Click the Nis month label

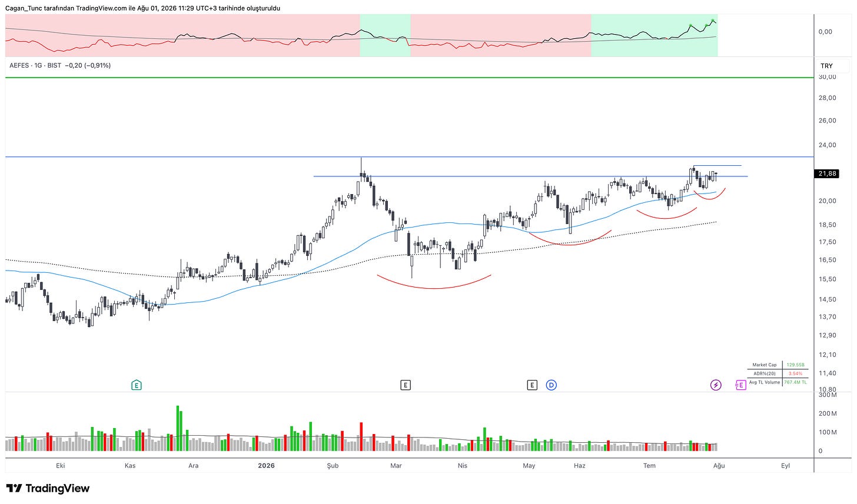tap(463, 466)
